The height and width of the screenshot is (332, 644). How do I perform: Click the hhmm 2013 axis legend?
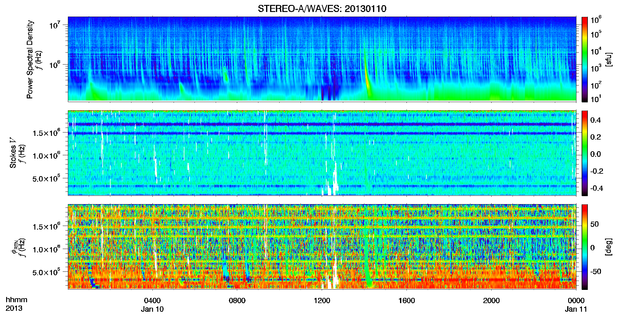16,304
